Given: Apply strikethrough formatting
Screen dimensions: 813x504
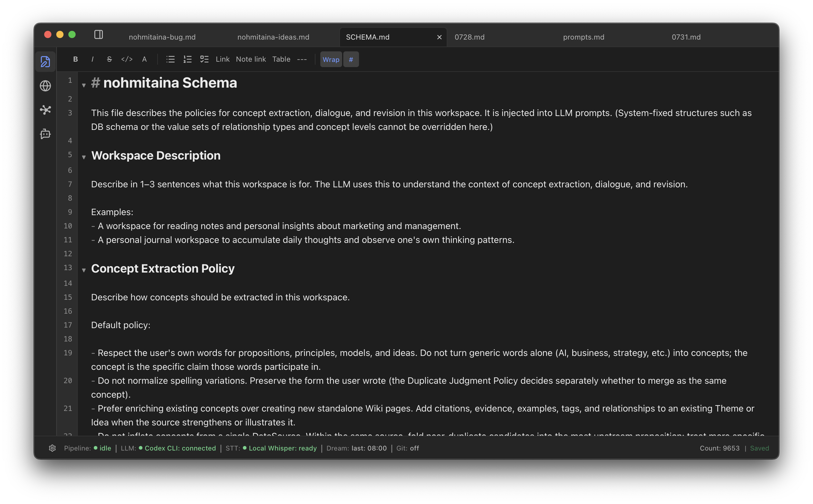Looking at the screenshot, I should tap(109, 59).
